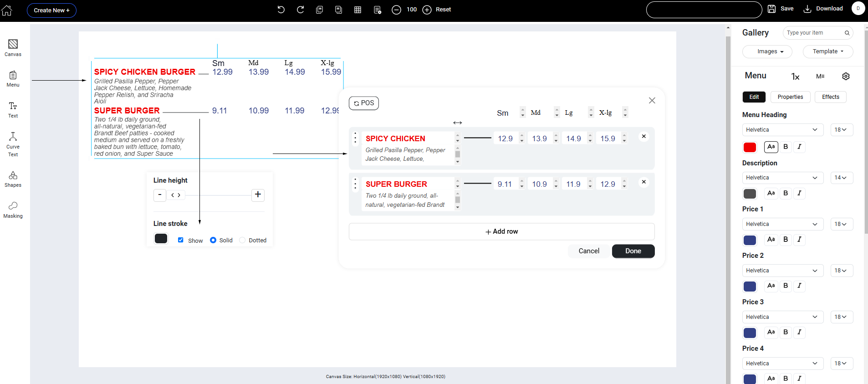Click the Add row button

[501, 231]
